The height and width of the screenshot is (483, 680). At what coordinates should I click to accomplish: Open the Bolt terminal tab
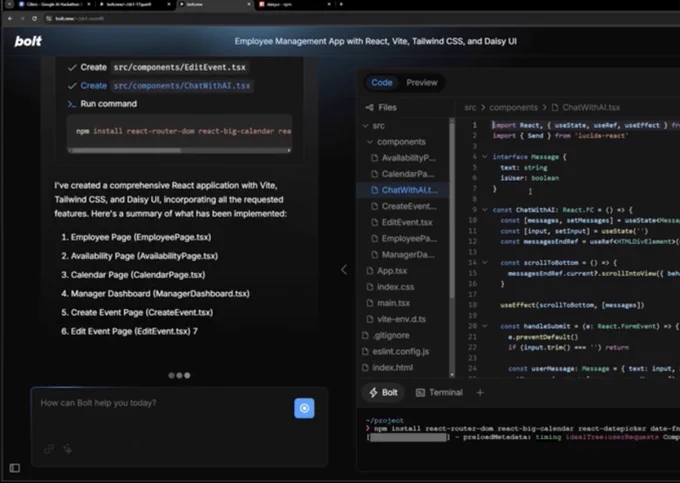point(383,392)
